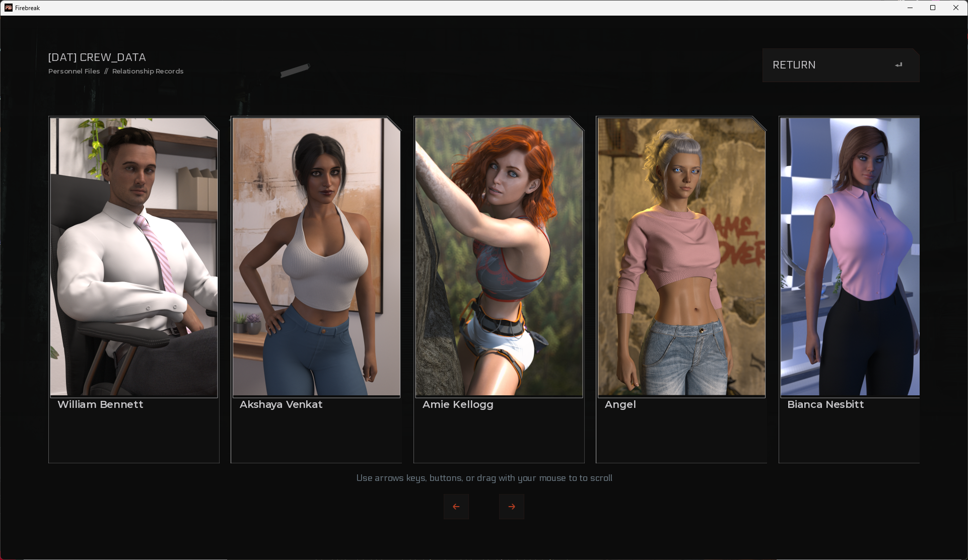Click the RETURN button
The width and height of the screenshot is (968, 560).
pyautogui.click(x=841, y=65)
